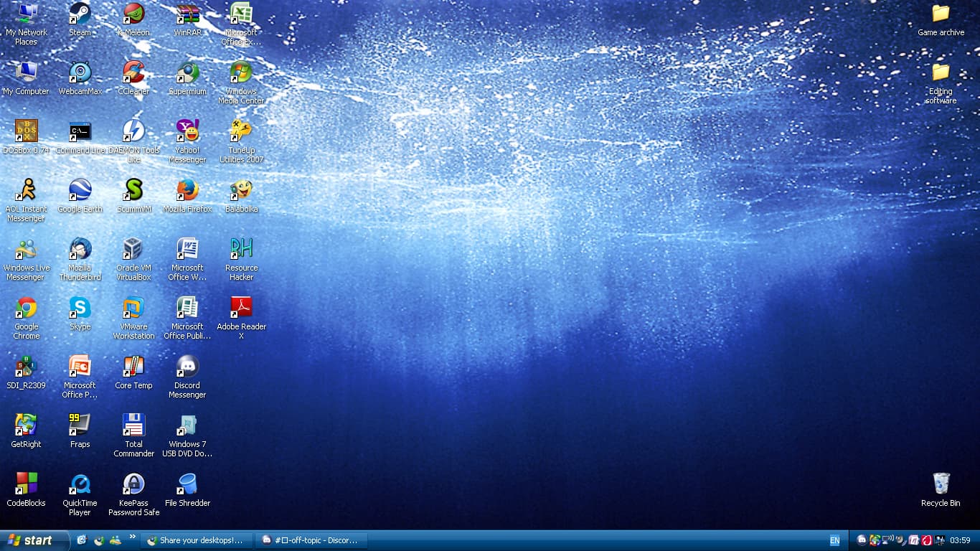Click Microsoft Office PowerPoint icon
The image size is (980, 551).
pos(80,366)
